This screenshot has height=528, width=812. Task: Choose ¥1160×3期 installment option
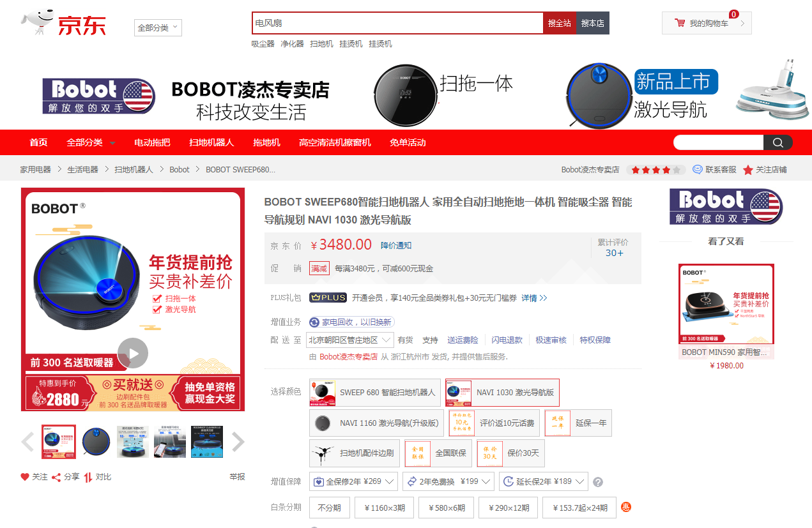click(x=384, y=508)
